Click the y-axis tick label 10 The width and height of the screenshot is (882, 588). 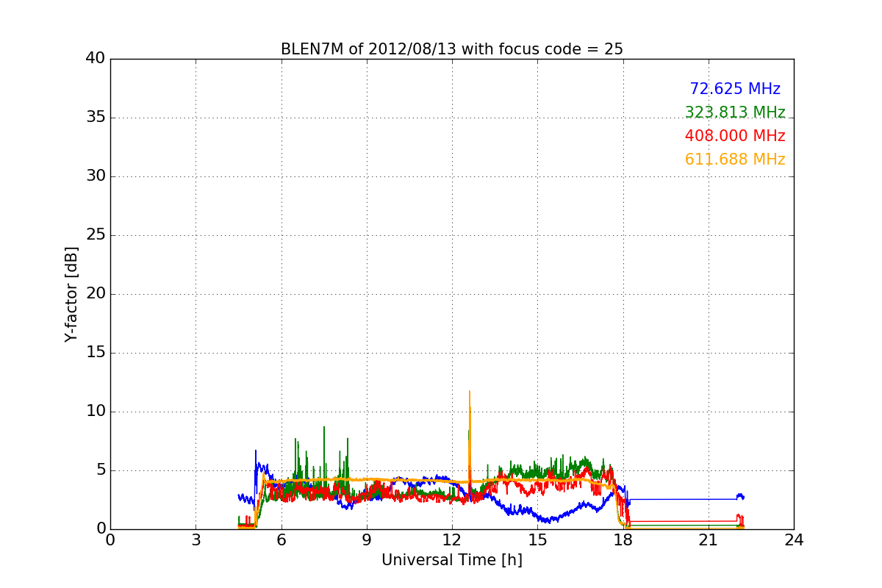(x=95, y=412)
